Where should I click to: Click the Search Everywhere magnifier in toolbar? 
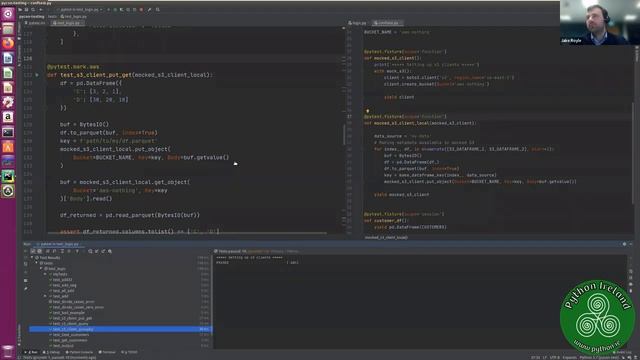tap(158, 9)
